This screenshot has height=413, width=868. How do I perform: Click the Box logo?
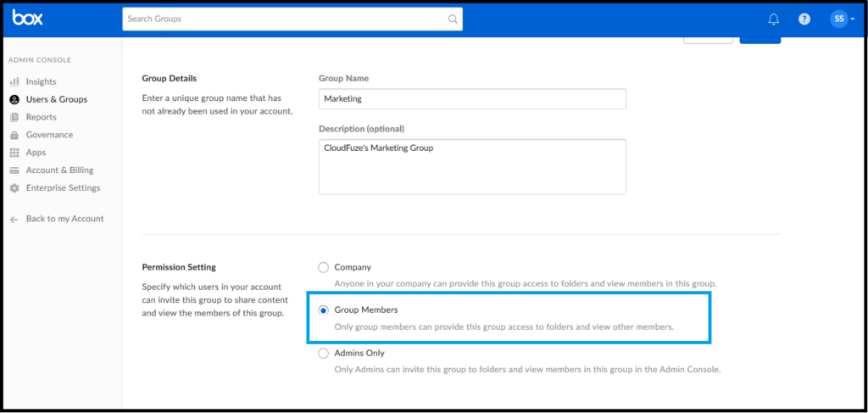tap(28, 19)
